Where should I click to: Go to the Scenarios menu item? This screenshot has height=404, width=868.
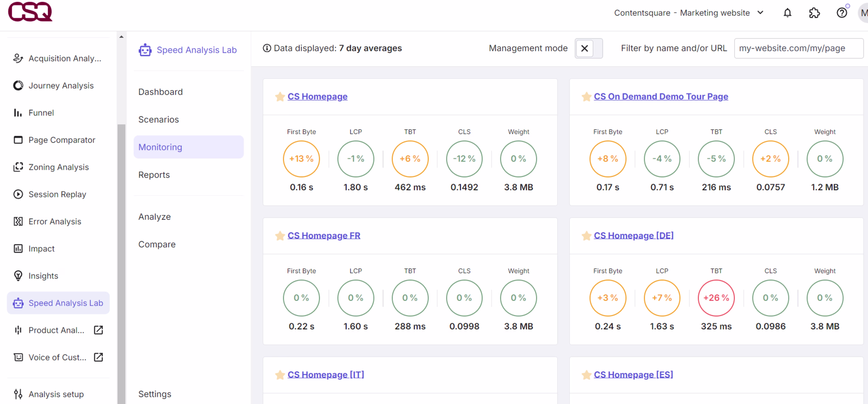click(158, 120)
